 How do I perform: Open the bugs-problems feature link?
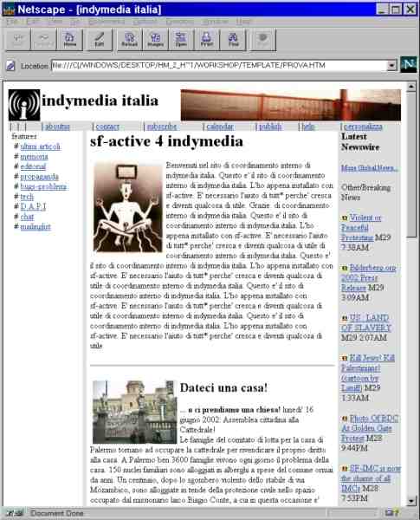[x=43, y=186]
